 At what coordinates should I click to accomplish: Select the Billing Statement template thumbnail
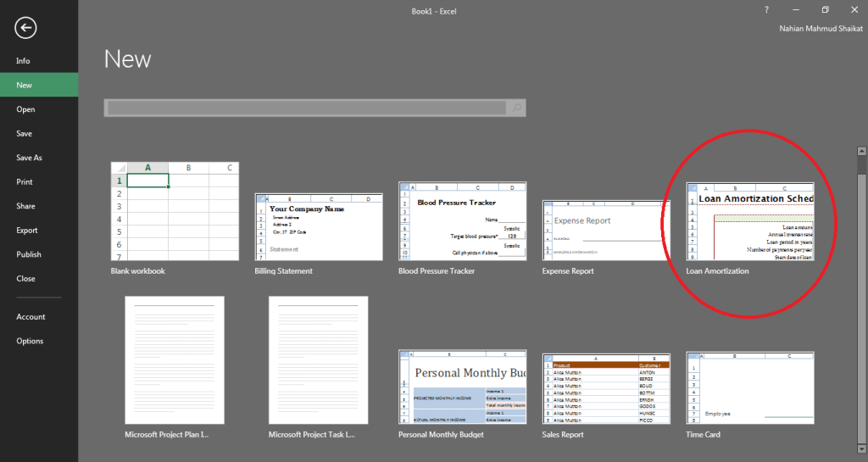click(x=319, y=227)
